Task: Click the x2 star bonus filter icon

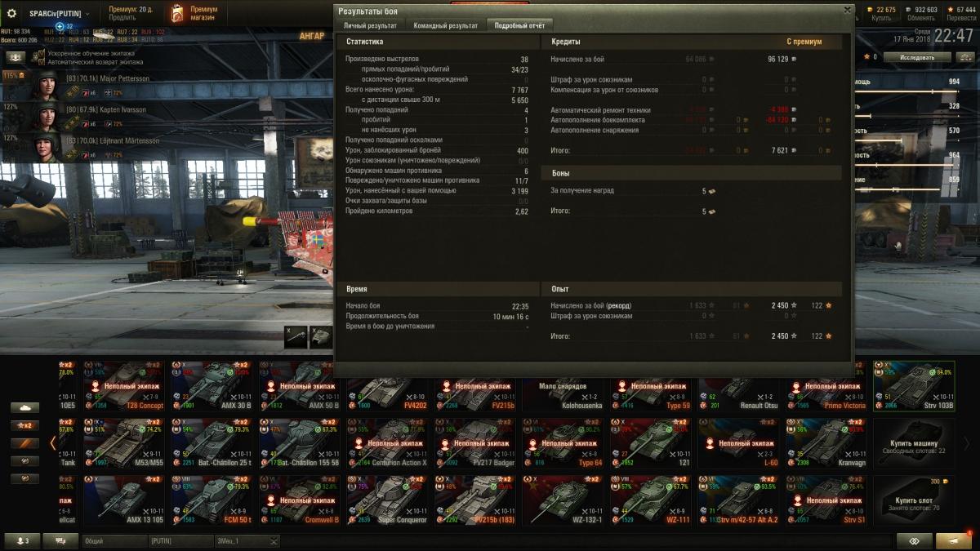Action: pos(24,425)
